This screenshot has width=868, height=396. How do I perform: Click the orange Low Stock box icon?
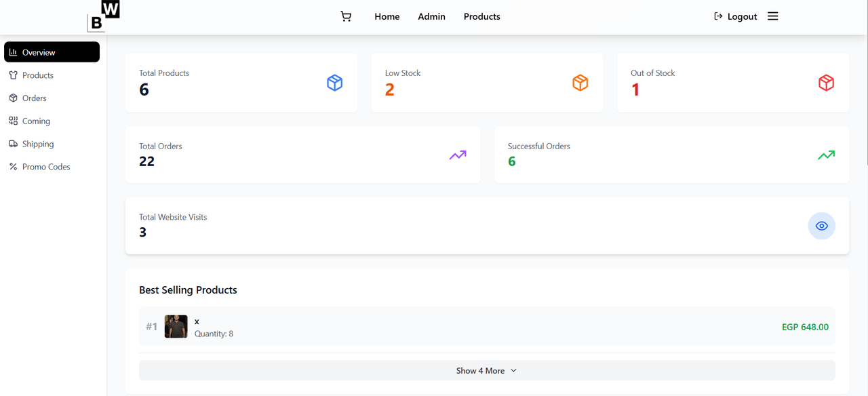(580, 83)
